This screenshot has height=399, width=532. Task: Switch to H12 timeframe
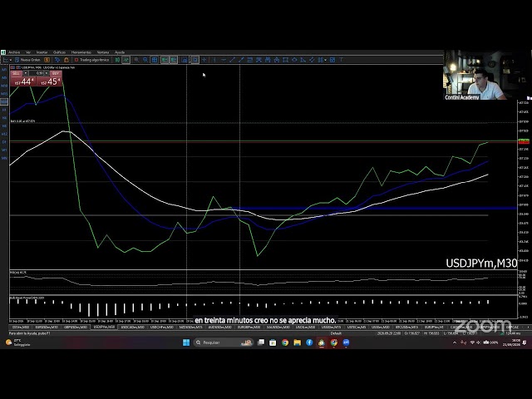tap(4, 134)
